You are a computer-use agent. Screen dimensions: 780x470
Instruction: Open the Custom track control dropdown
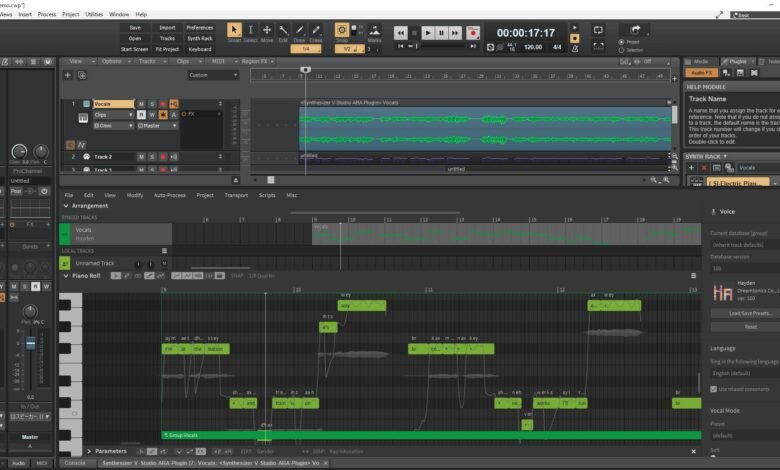(212, 75)
